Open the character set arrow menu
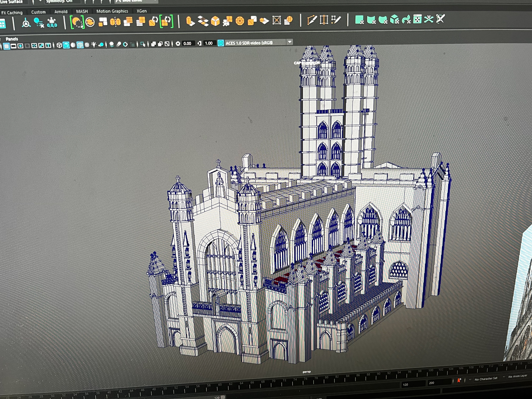The height and width of the screenshot is (399, 532). (470, 379)
